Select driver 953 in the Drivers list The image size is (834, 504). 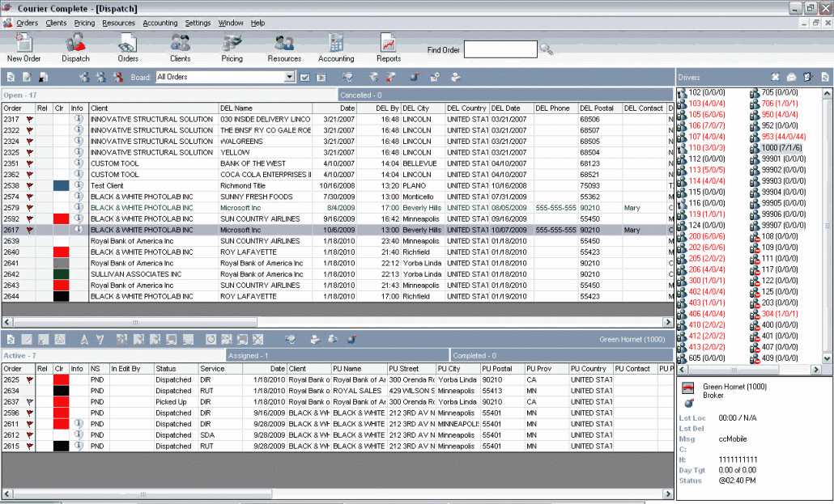[x=781, y=137]
